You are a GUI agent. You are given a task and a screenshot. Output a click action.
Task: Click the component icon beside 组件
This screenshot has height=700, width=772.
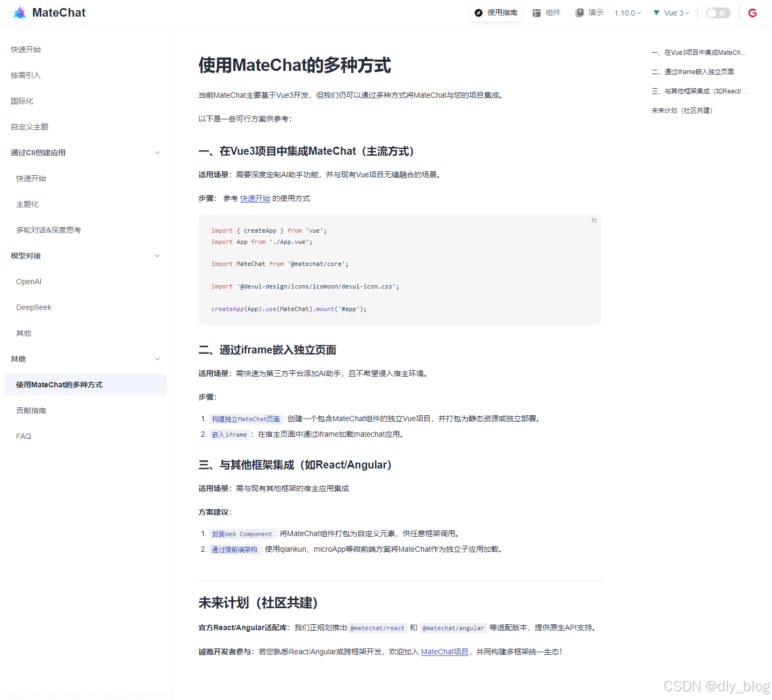tap(537, 13)
